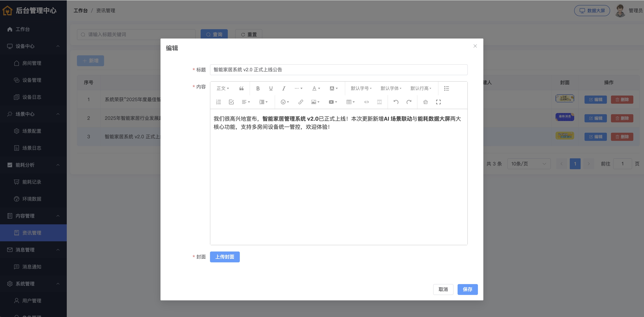
Task: Insert code block in editor
Action: coord(367,102)
